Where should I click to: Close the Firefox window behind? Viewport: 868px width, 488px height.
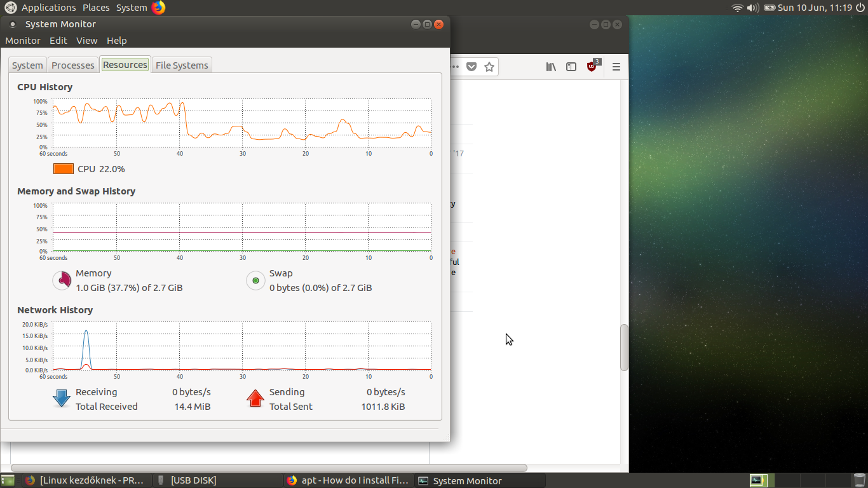click(617, 24)
